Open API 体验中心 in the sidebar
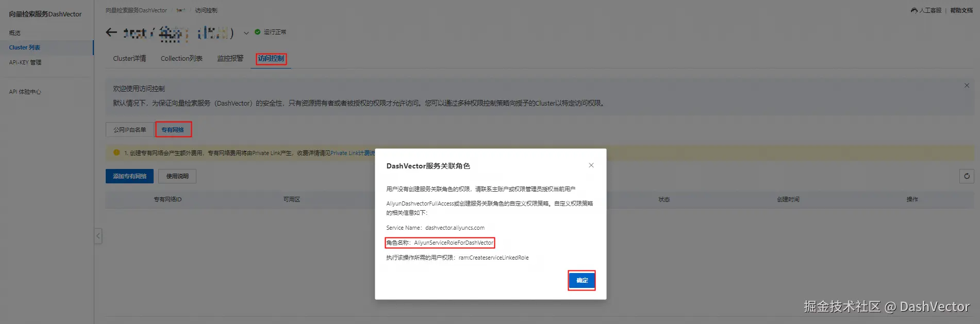 pyautogui.click(x=25, y=92)
